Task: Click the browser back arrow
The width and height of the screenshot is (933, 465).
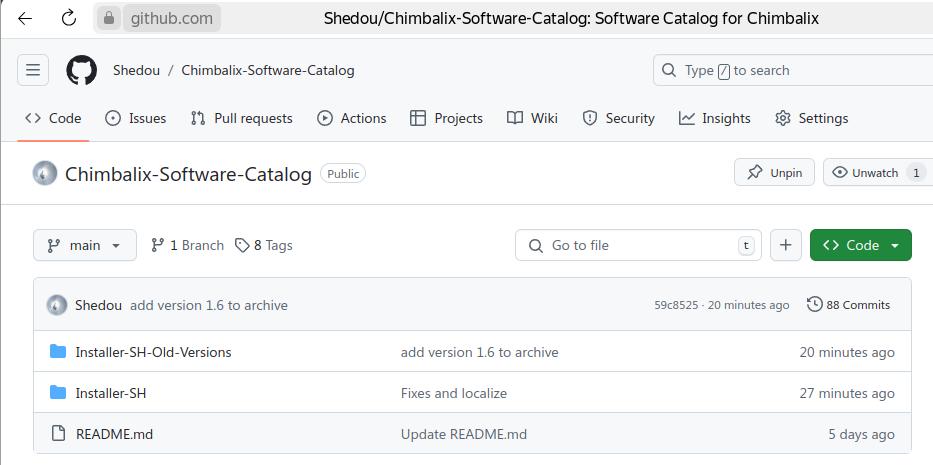Action: point(25,18)
